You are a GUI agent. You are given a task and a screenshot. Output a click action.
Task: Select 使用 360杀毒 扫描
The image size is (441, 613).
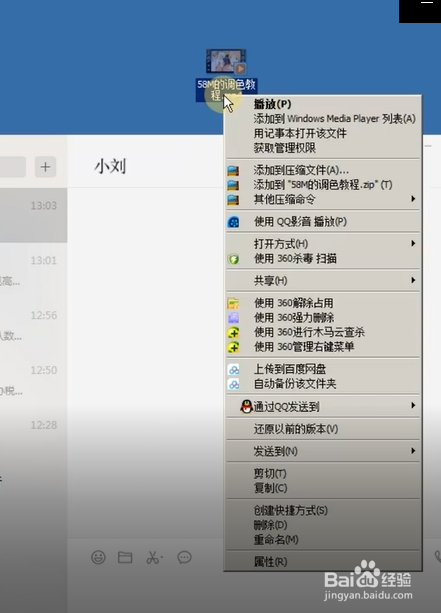pyautogui.click(x=323, y=258)
